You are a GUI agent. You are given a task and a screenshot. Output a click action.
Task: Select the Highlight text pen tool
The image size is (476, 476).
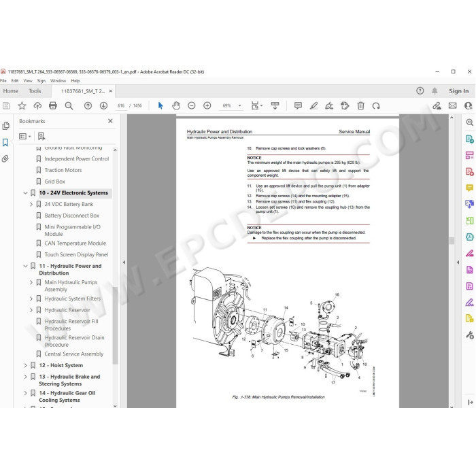[313, 105]
